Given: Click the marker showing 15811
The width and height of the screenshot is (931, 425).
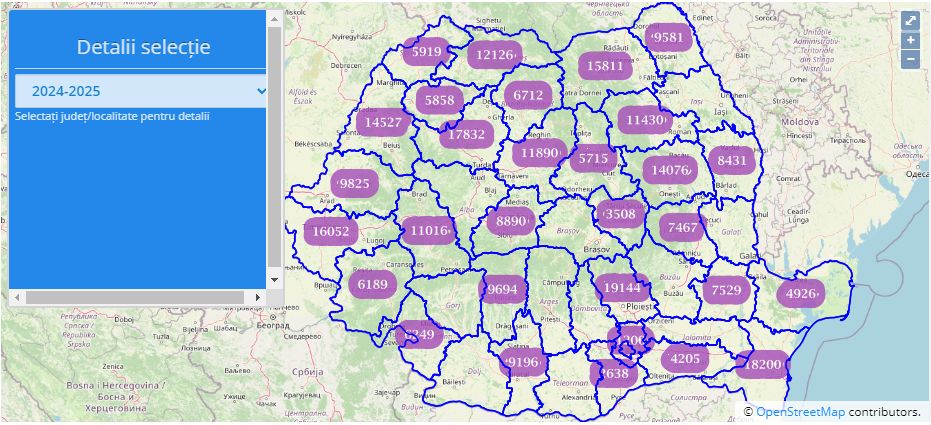Looking at the screenshot, I should [x=605, y=66].
